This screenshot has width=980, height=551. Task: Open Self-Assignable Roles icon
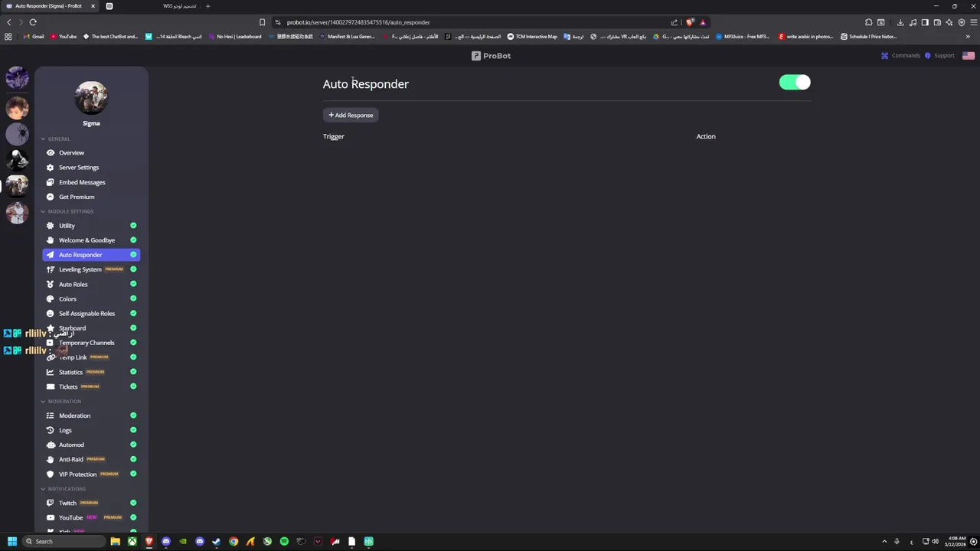(51, 314)
